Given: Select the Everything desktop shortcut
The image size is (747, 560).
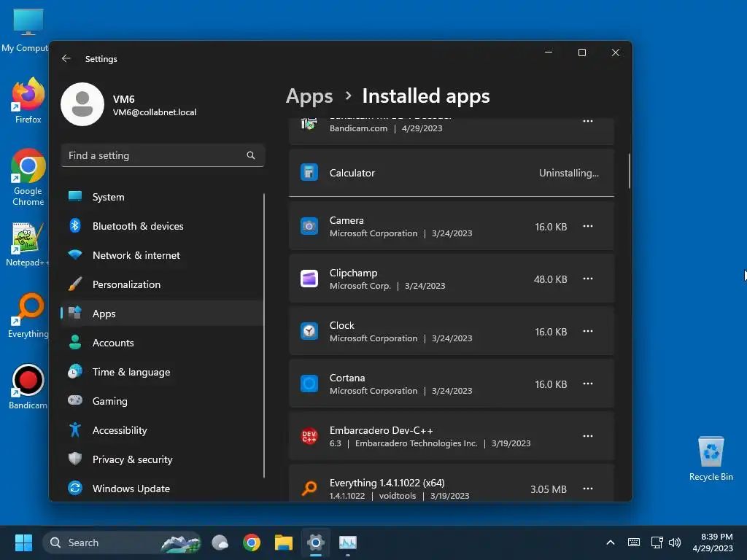Looking at the screenshot, I should tap(28, 316).
